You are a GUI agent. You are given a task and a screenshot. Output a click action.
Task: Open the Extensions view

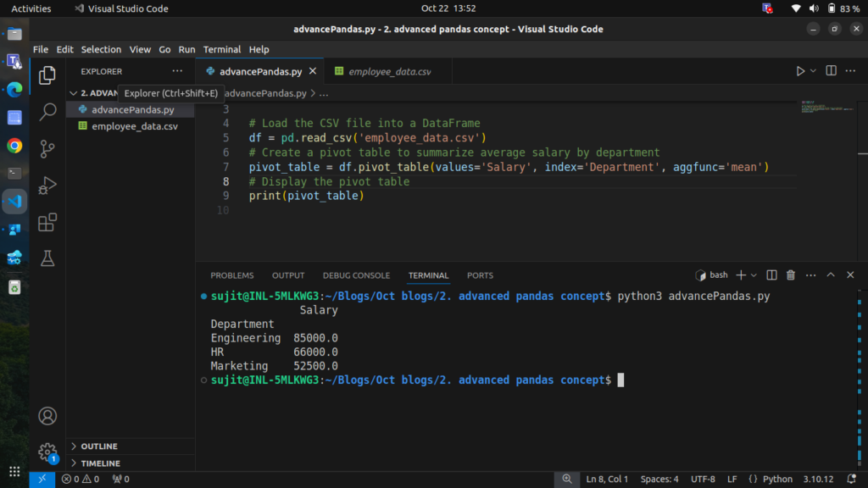pos(48,222)
